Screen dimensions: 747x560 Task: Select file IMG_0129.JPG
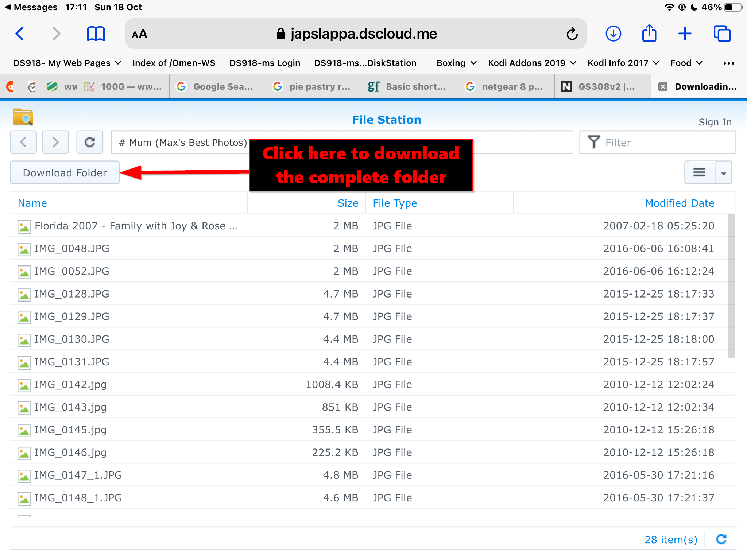373,316
